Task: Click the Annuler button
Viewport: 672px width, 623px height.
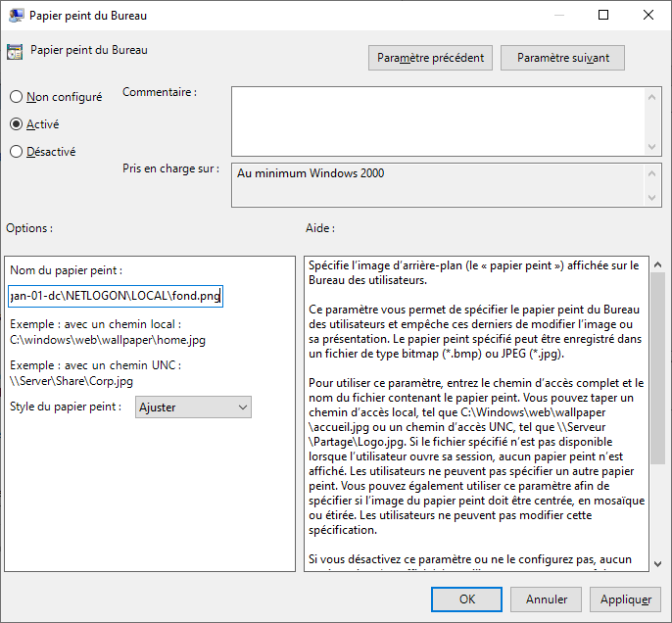Action: 546,599
